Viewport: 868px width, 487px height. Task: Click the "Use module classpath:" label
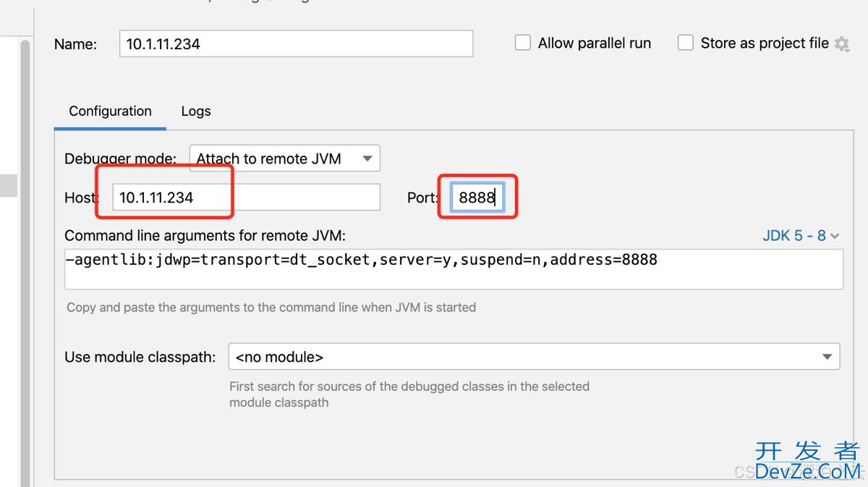(140, 357)
